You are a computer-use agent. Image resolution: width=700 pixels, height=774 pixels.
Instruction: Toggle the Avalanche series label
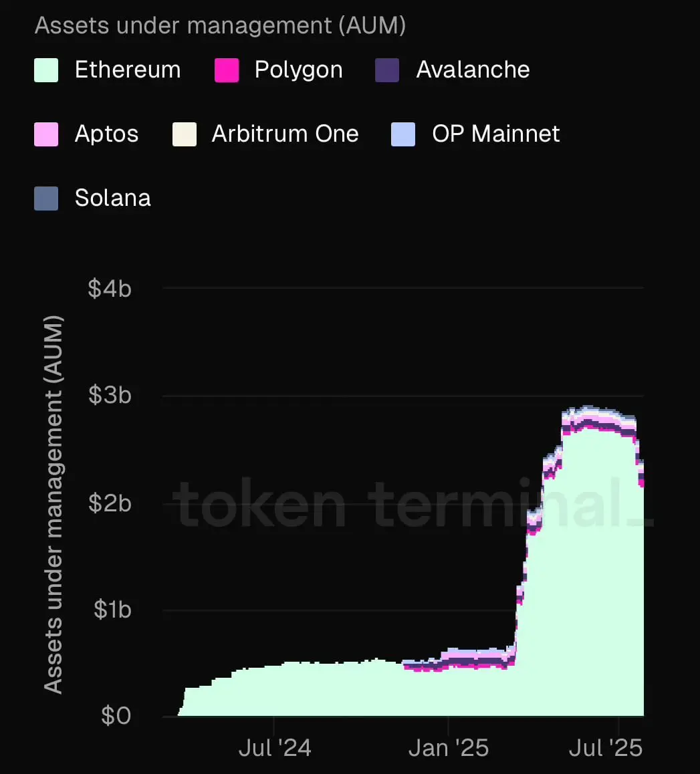click(x=473, y=70)
